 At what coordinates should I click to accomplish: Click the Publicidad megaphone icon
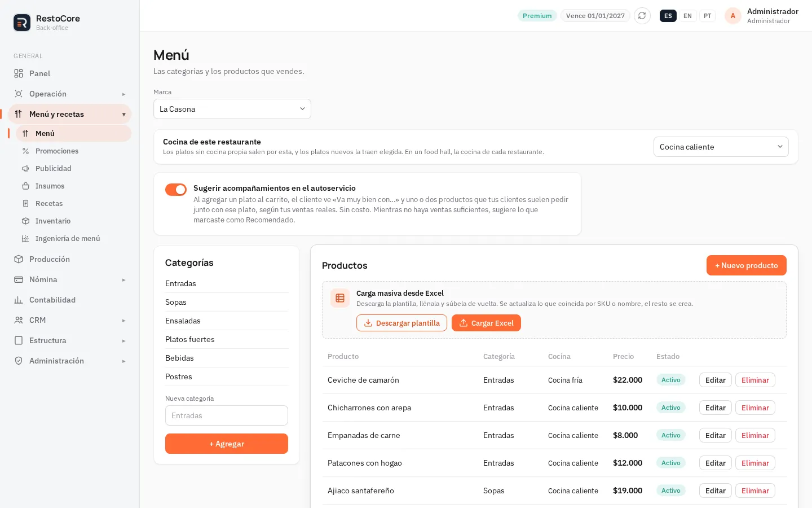(x=25, y=168)
